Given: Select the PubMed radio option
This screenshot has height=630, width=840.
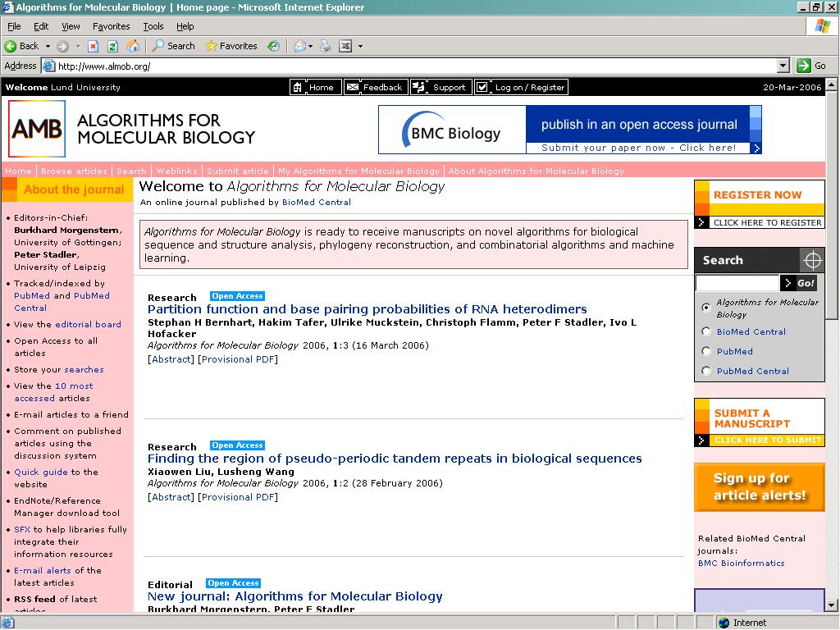Looking at the screenshot, I should (x=706, y=351).
